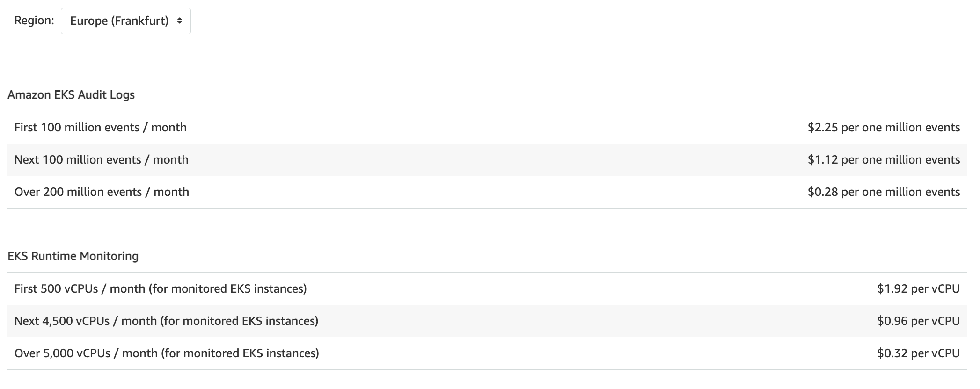This screenshot has height=389, width=980.
Task: Click the 'Region:' label
Action: (x=34, y=21)
